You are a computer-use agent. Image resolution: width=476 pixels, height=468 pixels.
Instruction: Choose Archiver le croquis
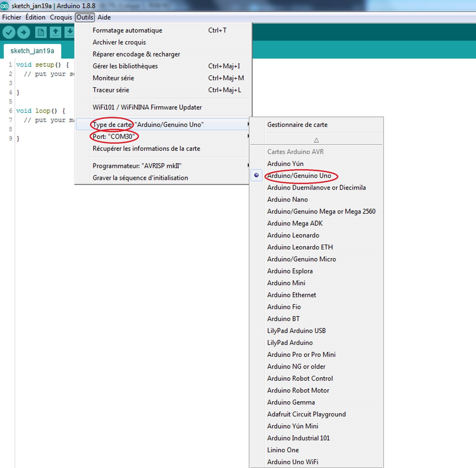click(163, 42)
